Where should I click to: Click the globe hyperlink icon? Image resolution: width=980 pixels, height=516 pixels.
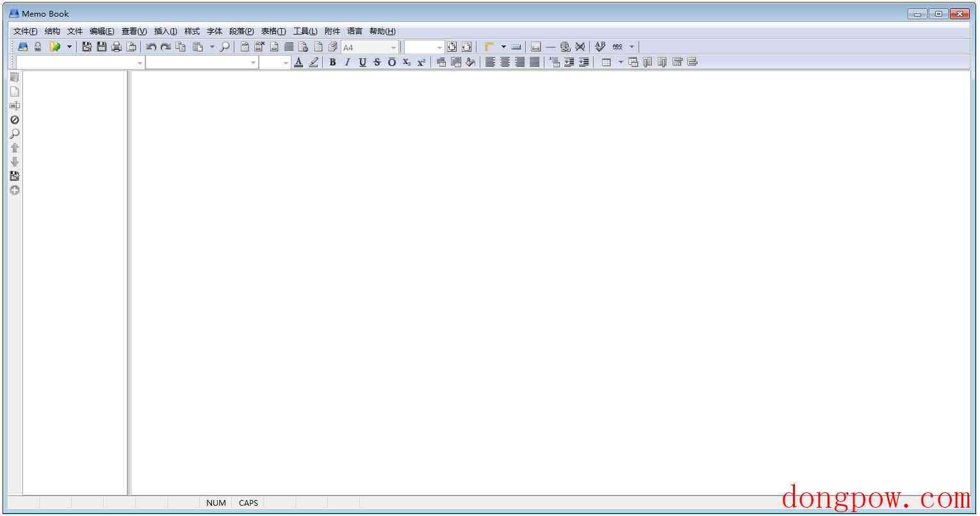point(565,47)
